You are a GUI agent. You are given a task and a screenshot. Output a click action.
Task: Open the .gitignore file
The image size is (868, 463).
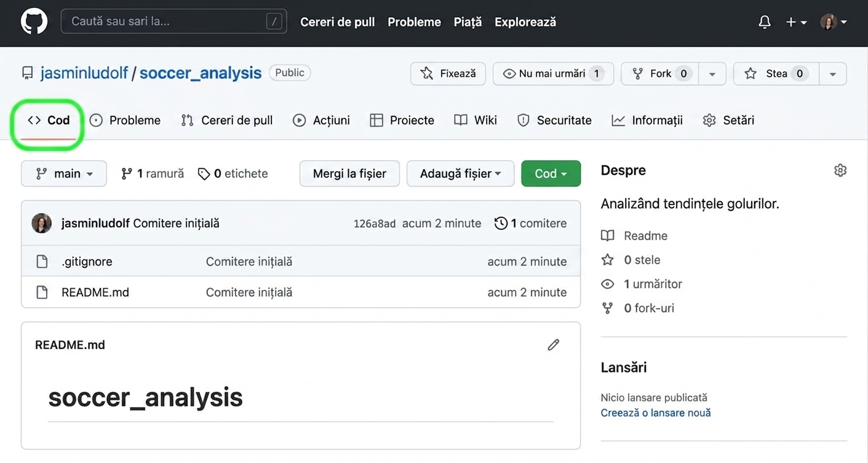coord(87,262)
